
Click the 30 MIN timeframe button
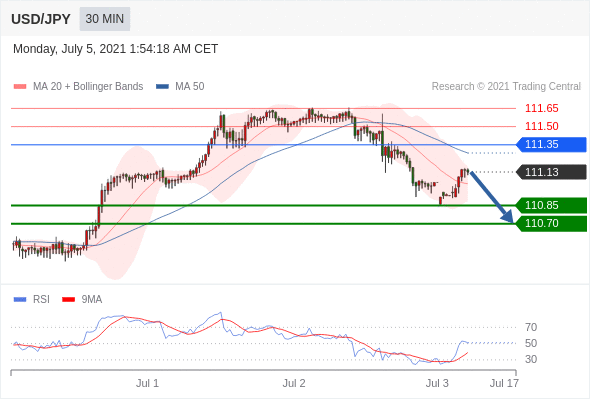tap(105, 19)
